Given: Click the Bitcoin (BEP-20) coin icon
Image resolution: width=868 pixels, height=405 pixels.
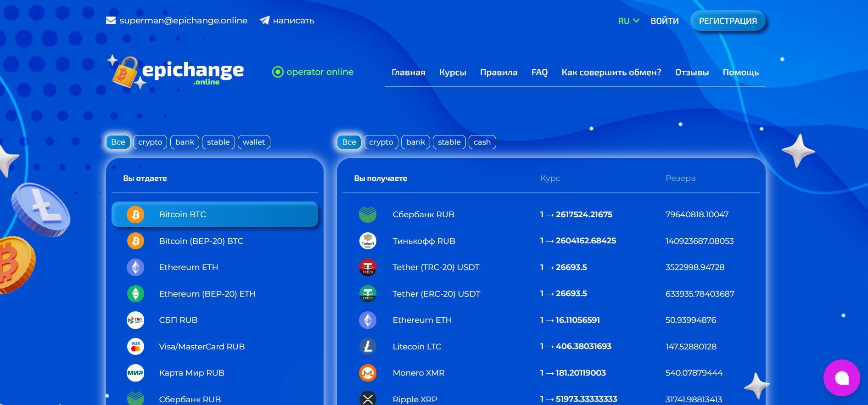Looking at the screenshot, I should (135, 241).
